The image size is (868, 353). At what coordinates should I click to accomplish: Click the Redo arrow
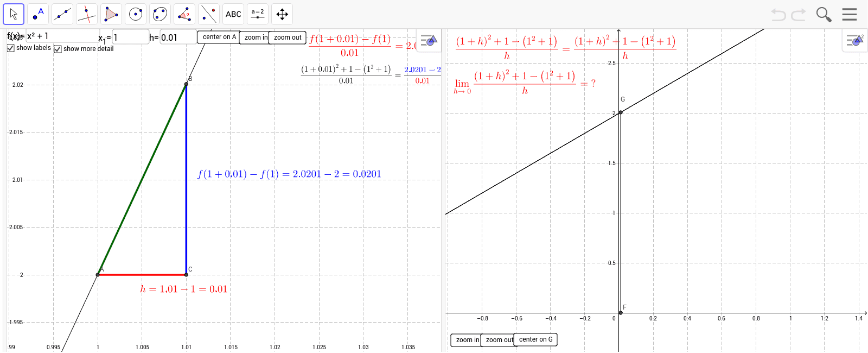pyautogui.click(x=799, y=15)
